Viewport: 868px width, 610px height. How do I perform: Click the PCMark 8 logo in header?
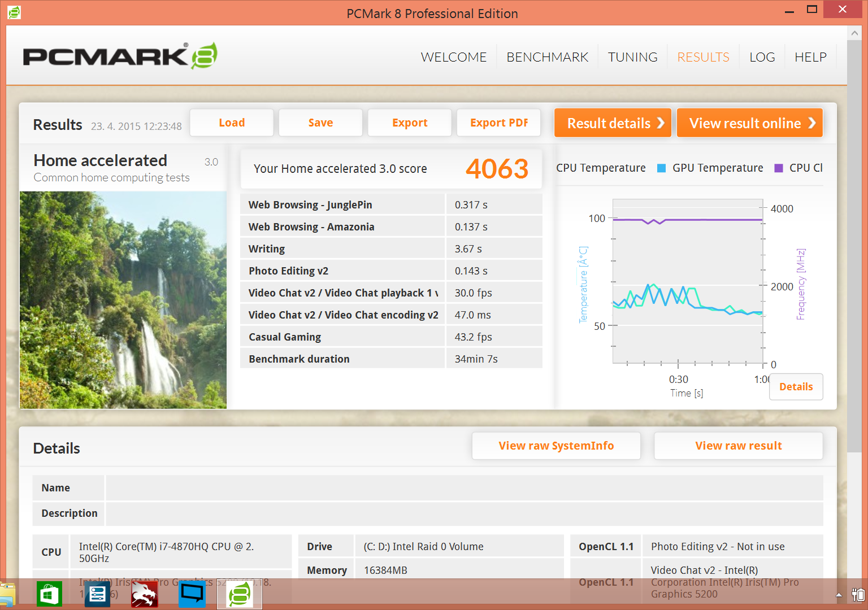120,56
